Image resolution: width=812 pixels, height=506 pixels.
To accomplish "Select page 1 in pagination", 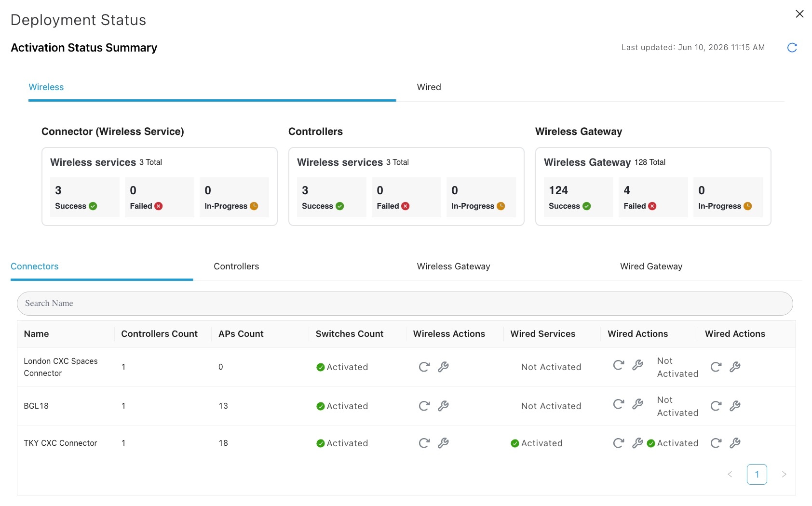I will (x=757, y=475).
